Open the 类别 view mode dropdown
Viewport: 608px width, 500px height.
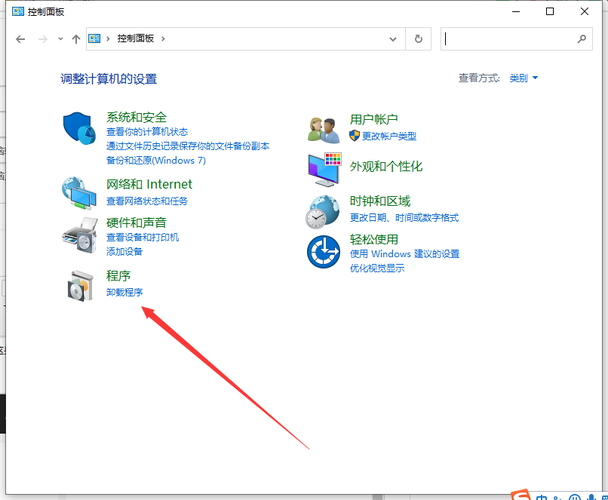[523, 78]
